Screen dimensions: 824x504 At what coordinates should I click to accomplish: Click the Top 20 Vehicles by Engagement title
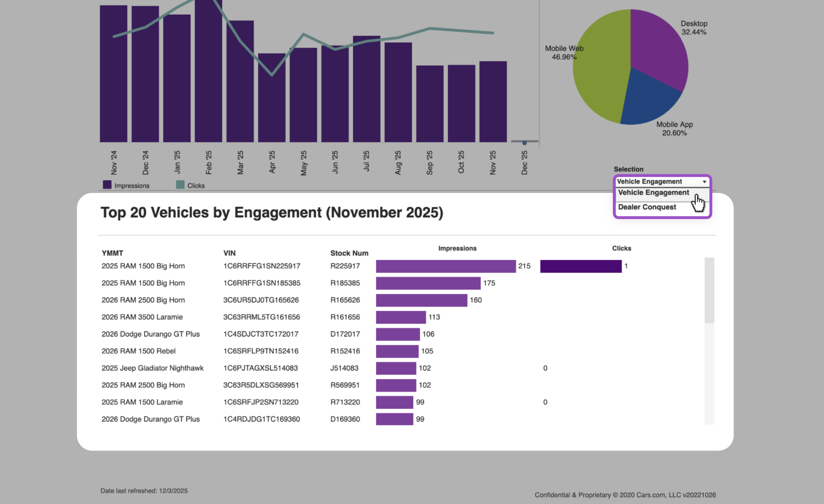pyautogui.click(x=272, y=213)
